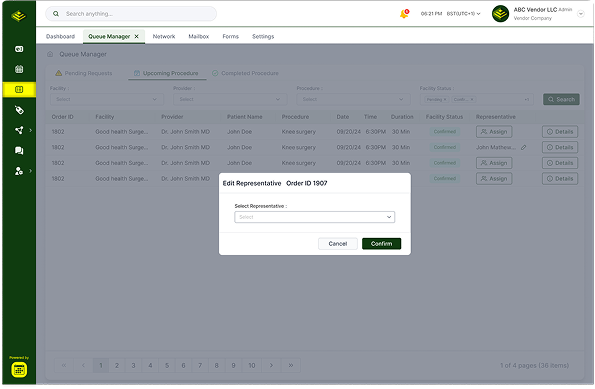This screenshot has width=595, height=389.
Task: Click the next page arrow
Action: point(271,365)
